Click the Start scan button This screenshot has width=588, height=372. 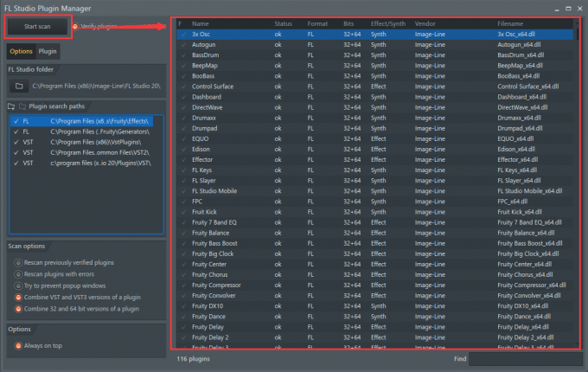click(37, 27)
